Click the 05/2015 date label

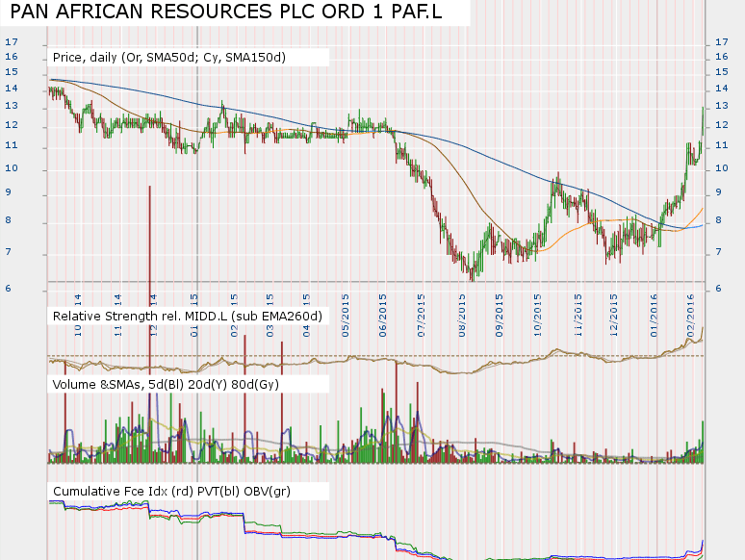(x=346, y=316)
